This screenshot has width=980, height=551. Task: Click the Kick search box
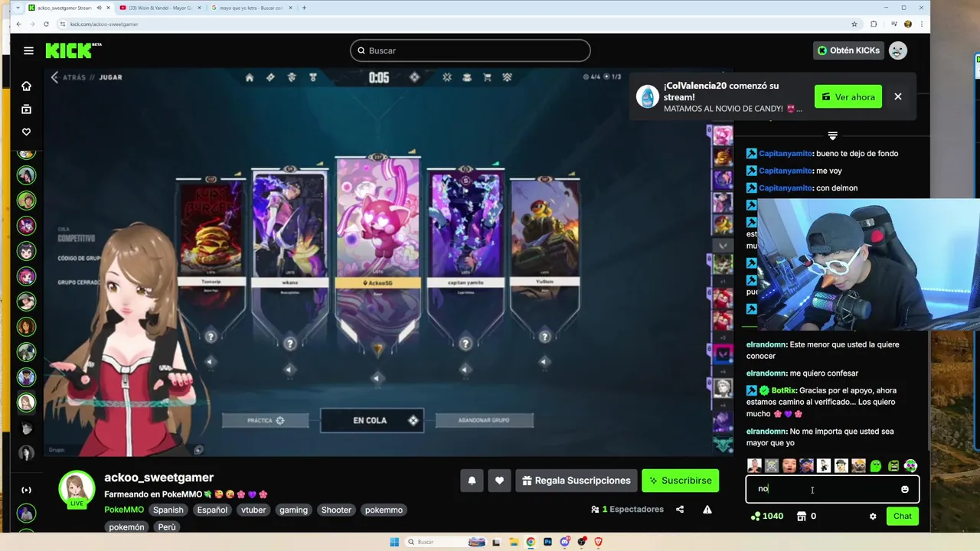(x=470, y=51)
